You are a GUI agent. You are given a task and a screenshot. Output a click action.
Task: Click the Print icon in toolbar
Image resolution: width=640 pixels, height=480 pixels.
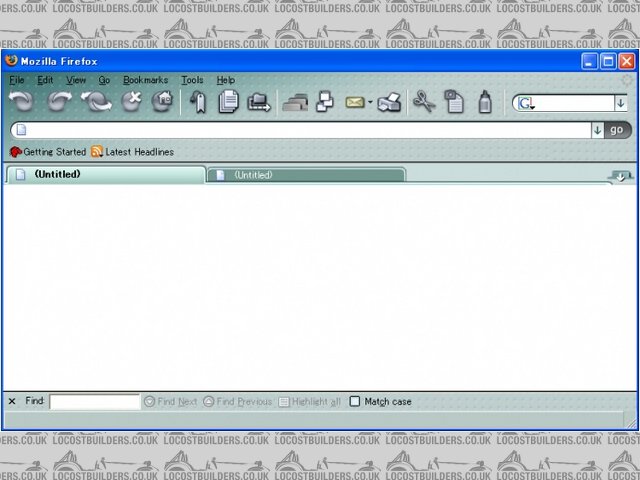point(390,102)
